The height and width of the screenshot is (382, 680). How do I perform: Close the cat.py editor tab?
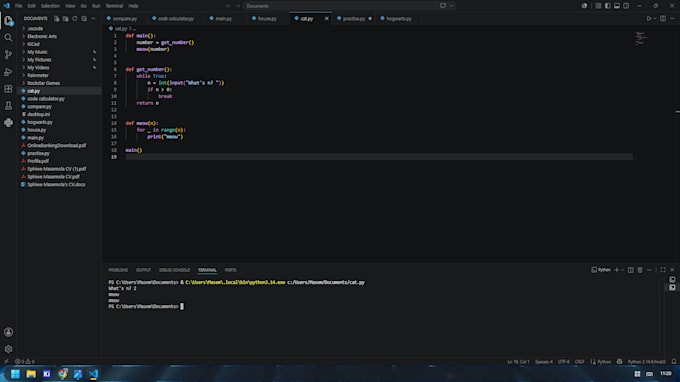coord(327,19)
